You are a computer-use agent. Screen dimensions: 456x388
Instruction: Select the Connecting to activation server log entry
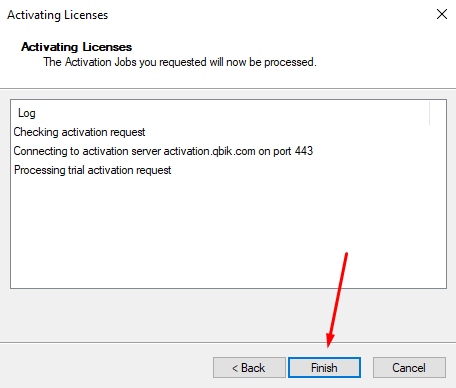pyautogui.click(x=163, y=151)
